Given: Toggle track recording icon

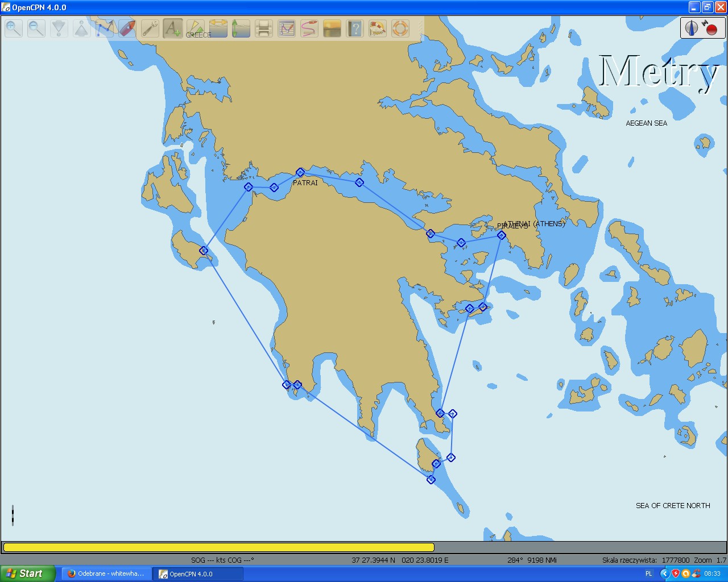Looking at the screenshot, I should (309, 28).
